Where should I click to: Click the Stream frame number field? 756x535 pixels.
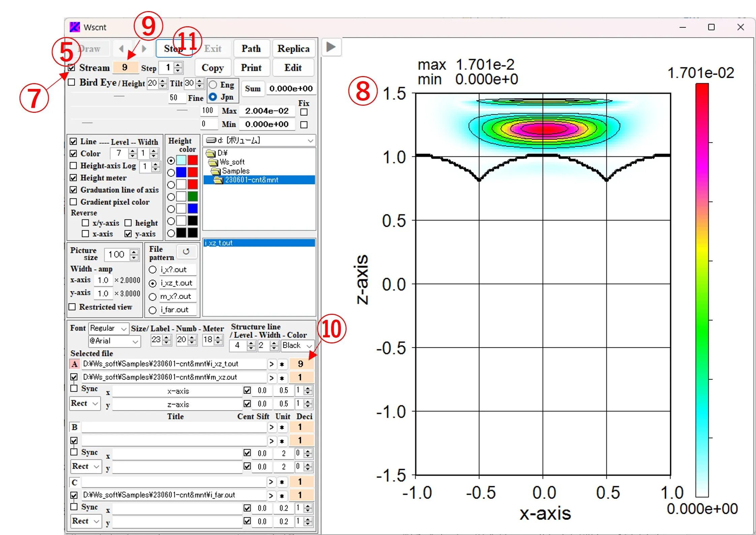click(x=125, y=67)
